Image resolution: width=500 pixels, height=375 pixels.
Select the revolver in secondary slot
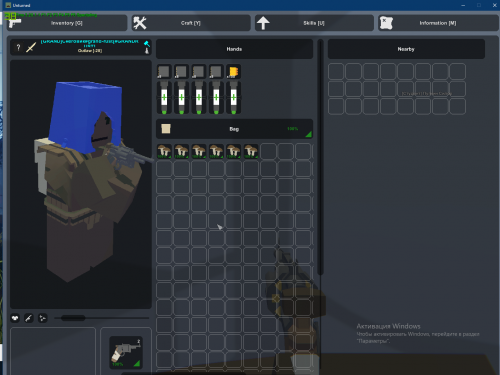pos(126,352)
